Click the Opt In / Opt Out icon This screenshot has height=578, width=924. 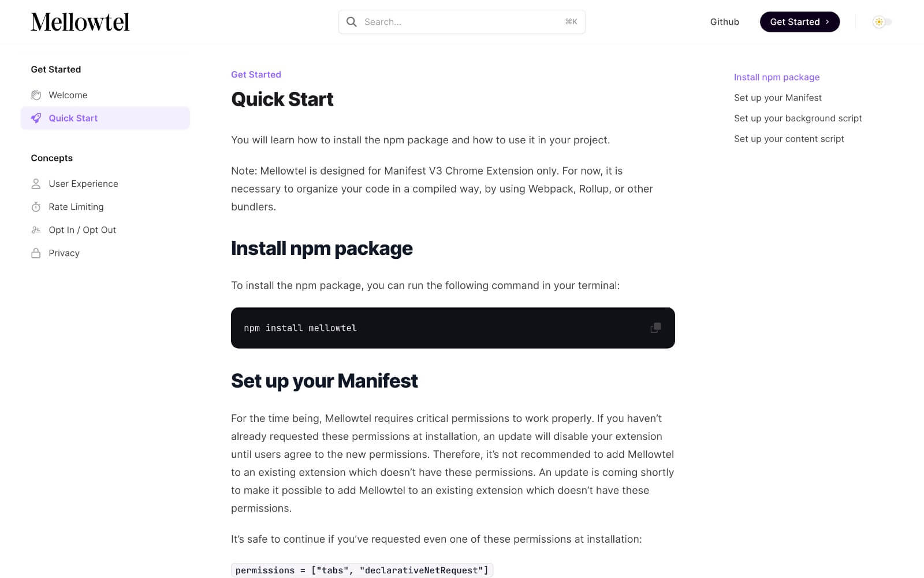pos(36,229)
